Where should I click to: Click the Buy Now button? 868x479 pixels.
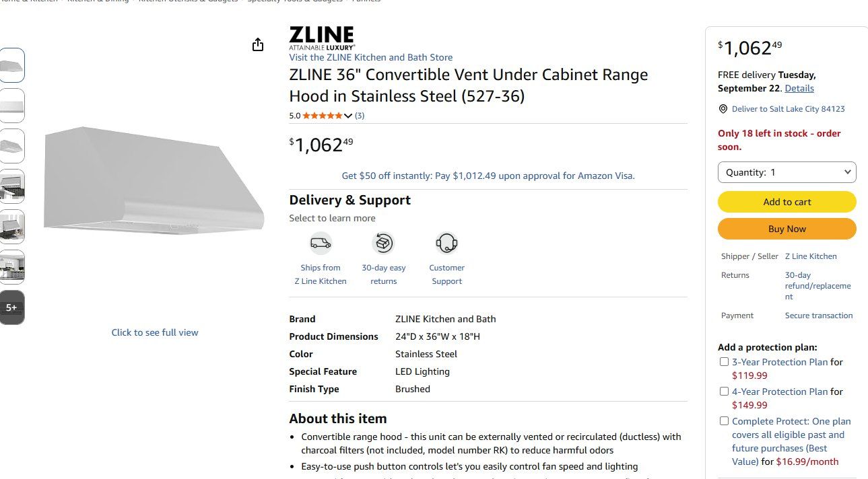787,229
